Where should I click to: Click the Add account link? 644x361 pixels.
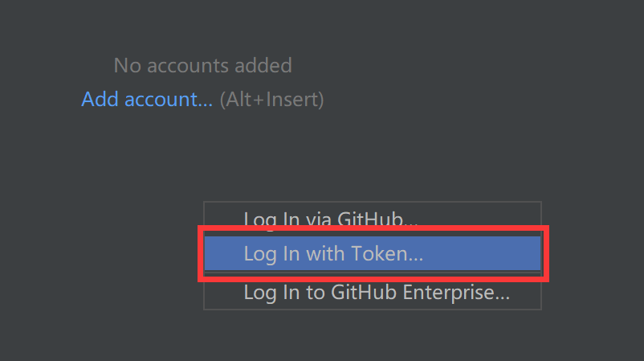[147, 101]
